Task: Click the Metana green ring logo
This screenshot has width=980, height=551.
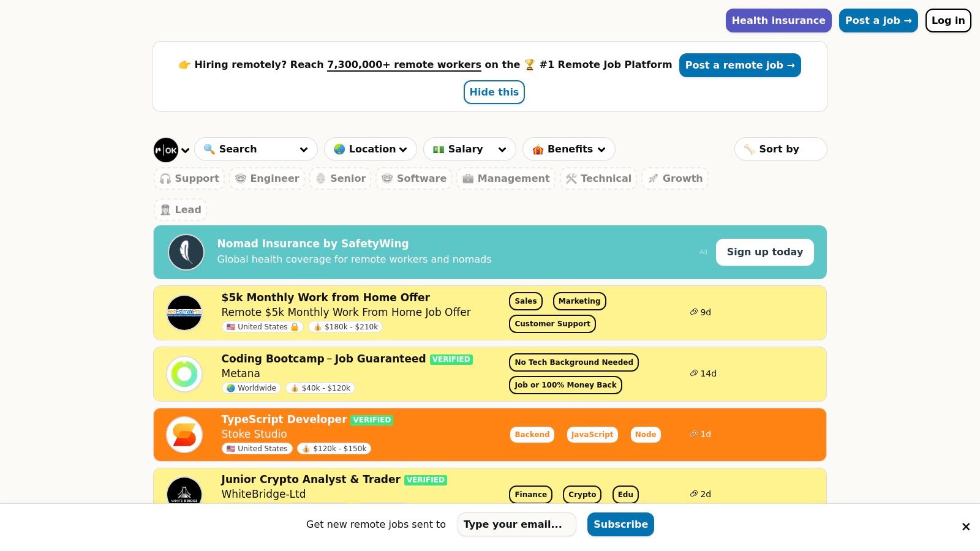Action: pos(184,373)
